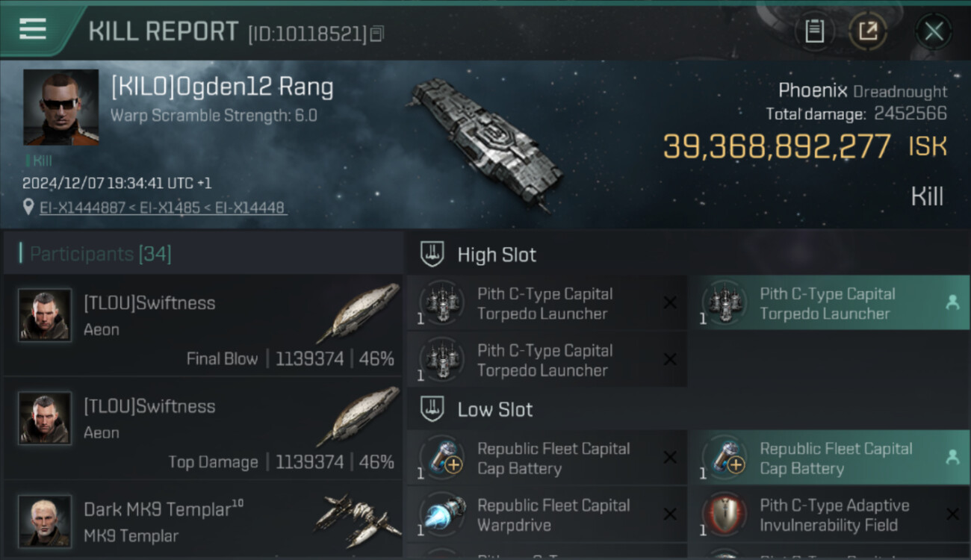
Task: Click the Aeon ship icon beside Final Blow
Action: click(x=357, y=314)
